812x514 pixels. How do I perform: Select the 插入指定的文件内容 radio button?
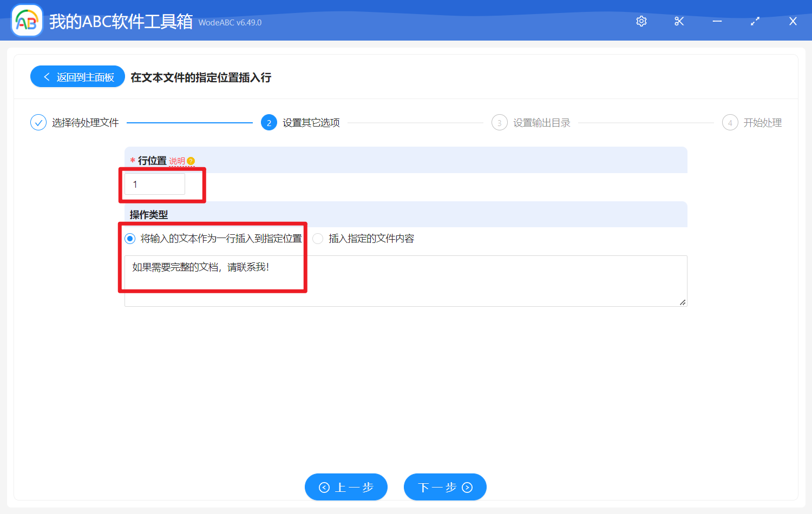[x=318, y=238]
